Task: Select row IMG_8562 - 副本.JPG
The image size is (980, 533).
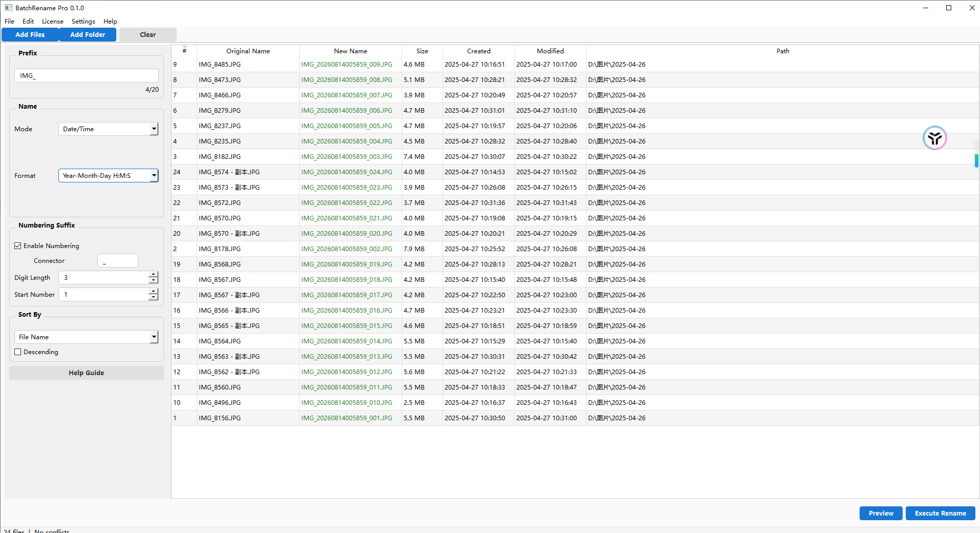Action: [x=575, y=372]
